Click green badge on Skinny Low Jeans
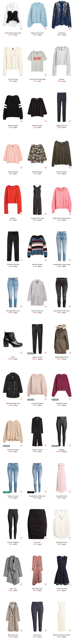Screen dimensions: 76x644 [x=6, y=492]
